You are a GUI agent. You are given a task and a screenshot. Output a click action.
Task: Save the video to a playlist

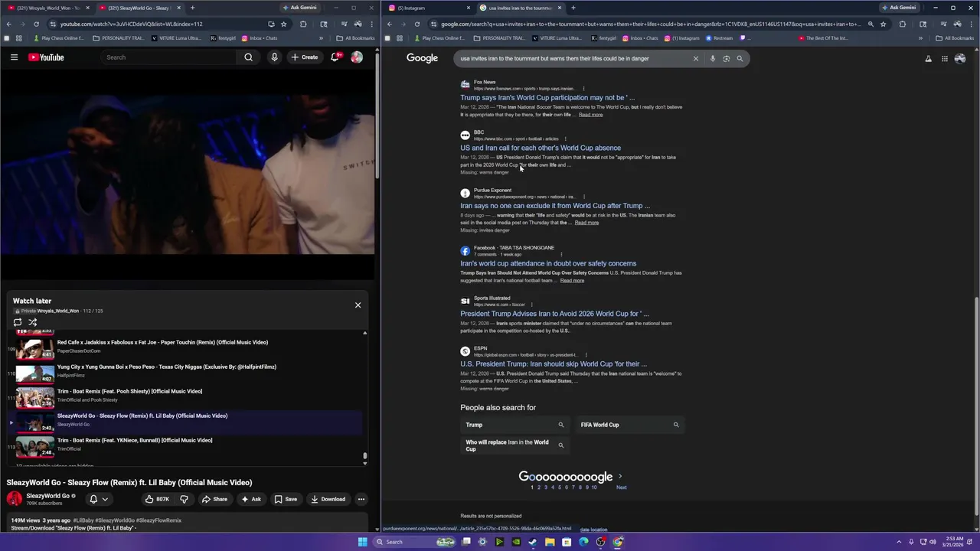(286, 499)
